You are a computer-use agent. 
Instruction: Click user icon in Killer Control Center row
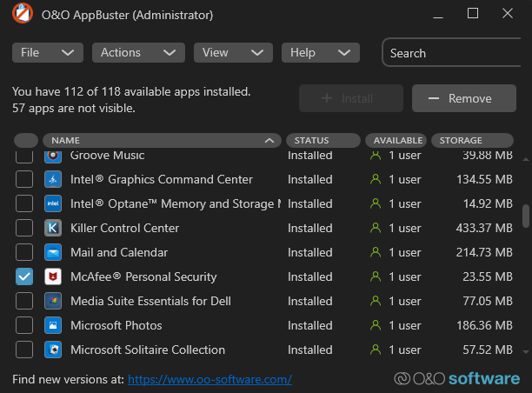(376, 228)
